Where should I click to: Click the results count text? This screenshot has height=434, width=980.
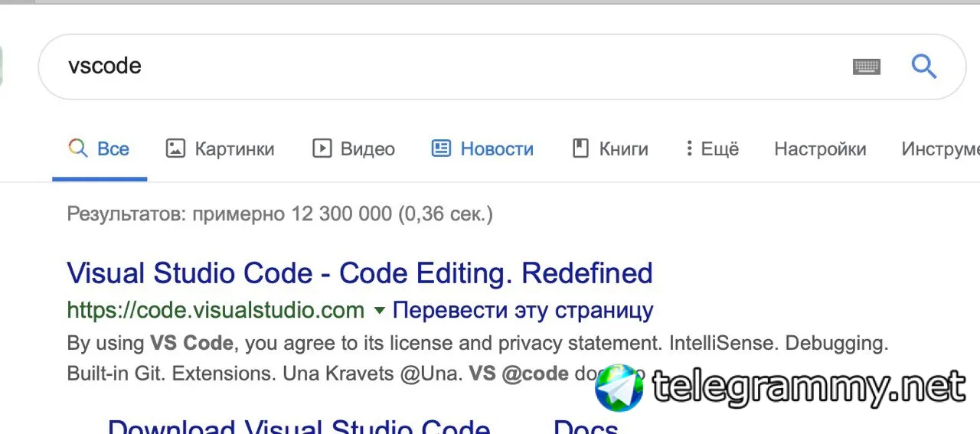280,214
